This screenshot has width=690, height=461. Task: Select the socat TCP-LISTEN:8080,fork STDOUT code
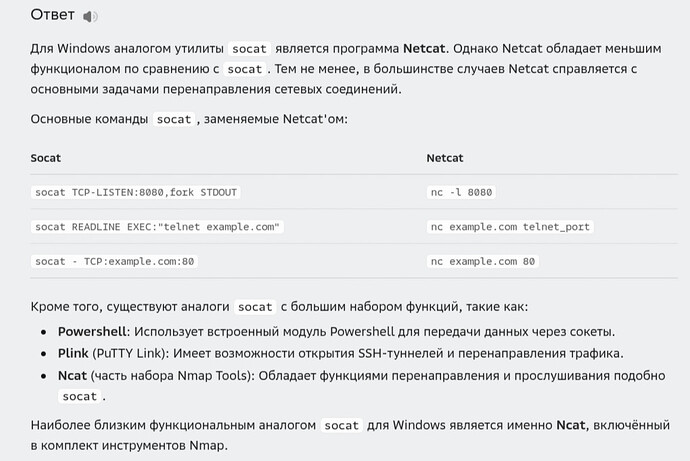click(136, 192)
